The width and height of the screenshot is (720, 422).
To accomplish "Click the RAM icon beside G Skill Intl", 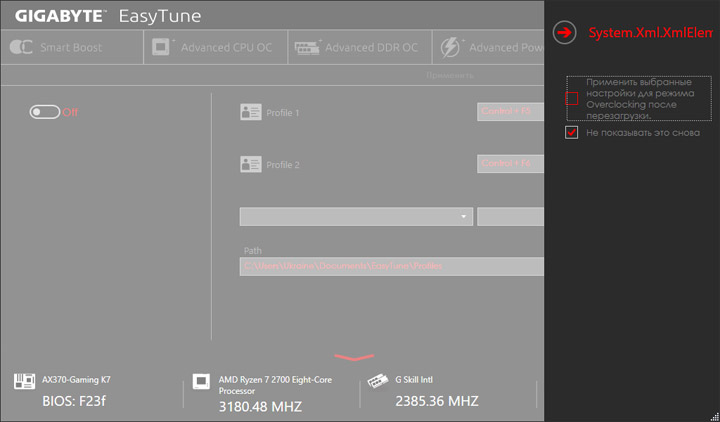I will click(378, 381).
